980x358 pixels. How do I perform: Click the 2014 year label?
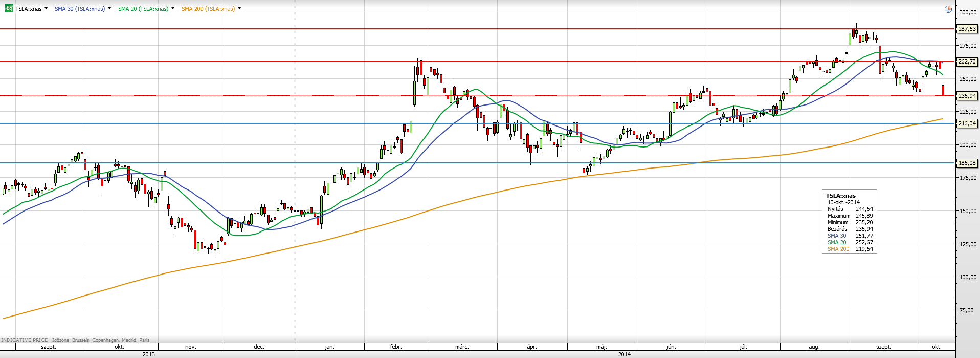pos(625,354)
